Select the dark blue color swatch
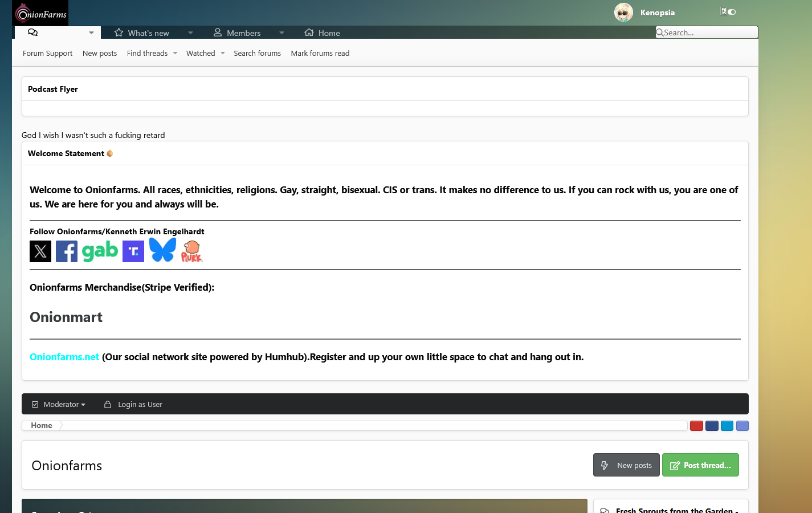The image size is (812, 513). [712, 426]
